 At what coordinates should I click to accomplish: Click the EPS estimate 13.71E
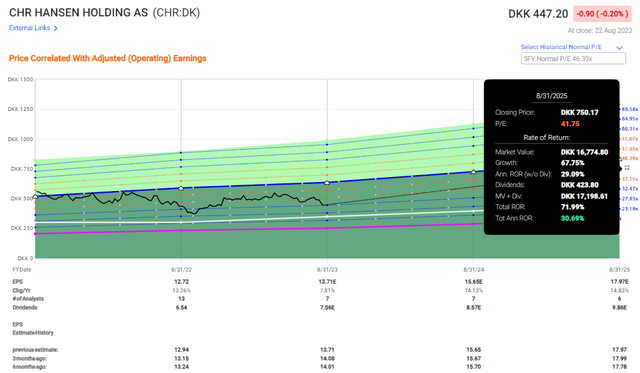pos(327,282)
